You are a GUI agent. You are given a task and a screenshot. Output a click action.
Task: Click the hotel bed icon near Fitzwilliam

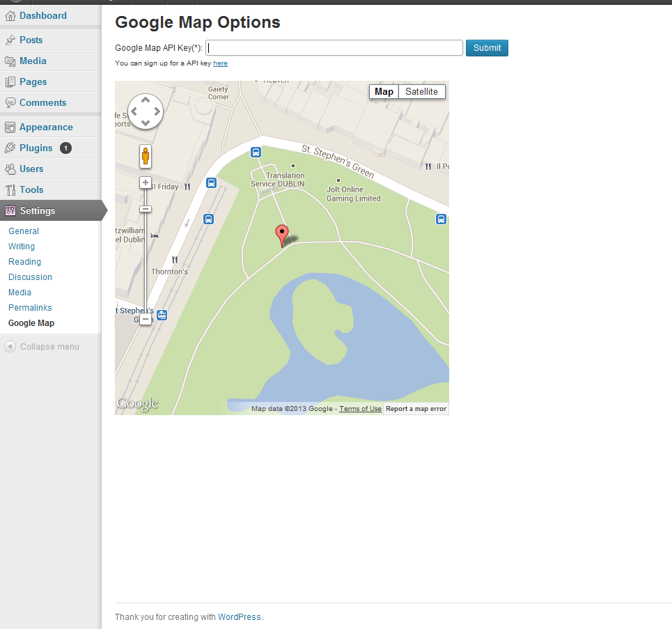[x=155, y=235]
